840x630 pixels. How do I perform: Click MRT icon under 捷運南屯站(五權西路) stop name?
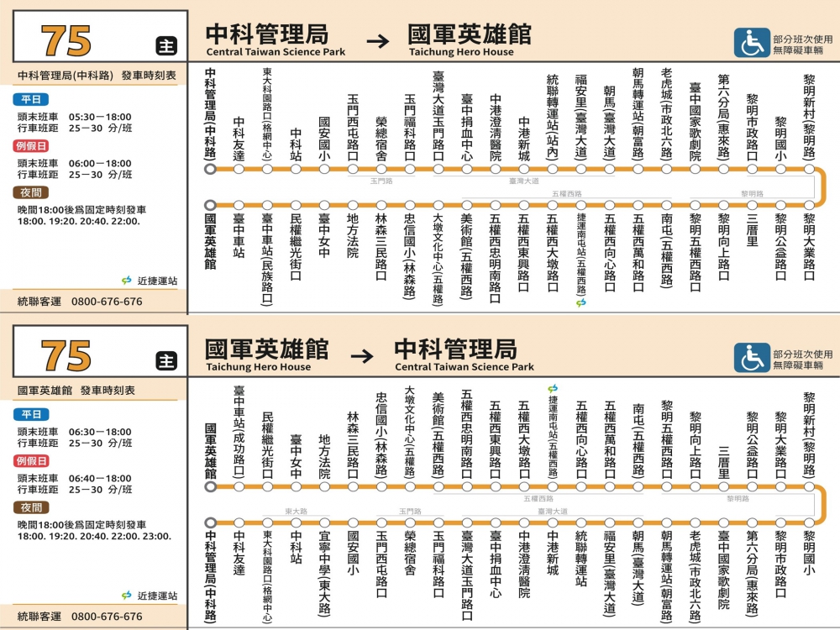[x=581, y=302]
